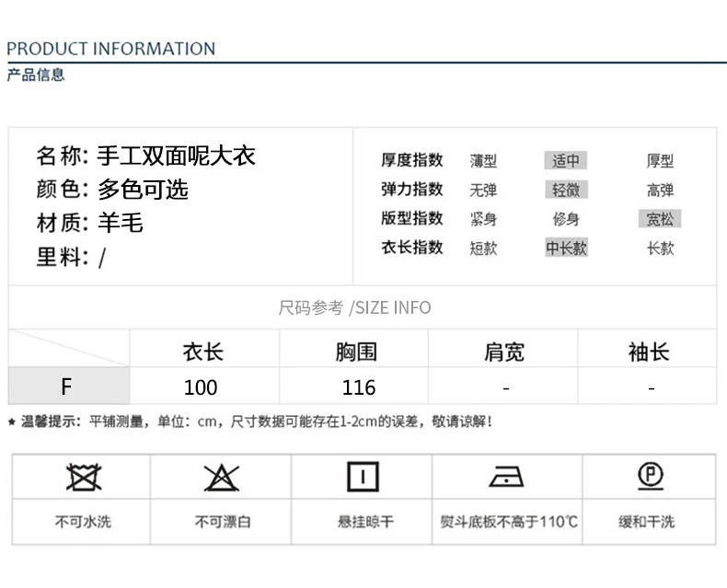727x588 pixels.
Task: Select the highlighted 轻微 elasticity option
Action: [x=566, y=190]
